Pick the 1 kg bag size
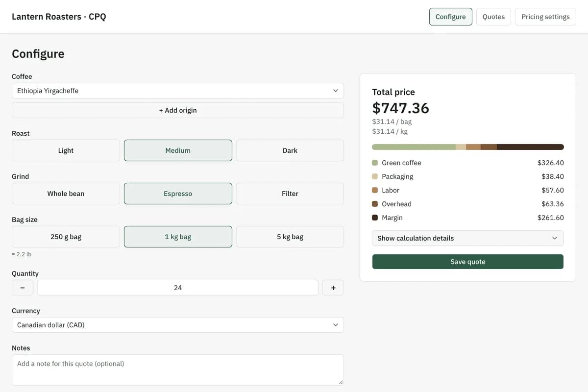 click(178, 237)
